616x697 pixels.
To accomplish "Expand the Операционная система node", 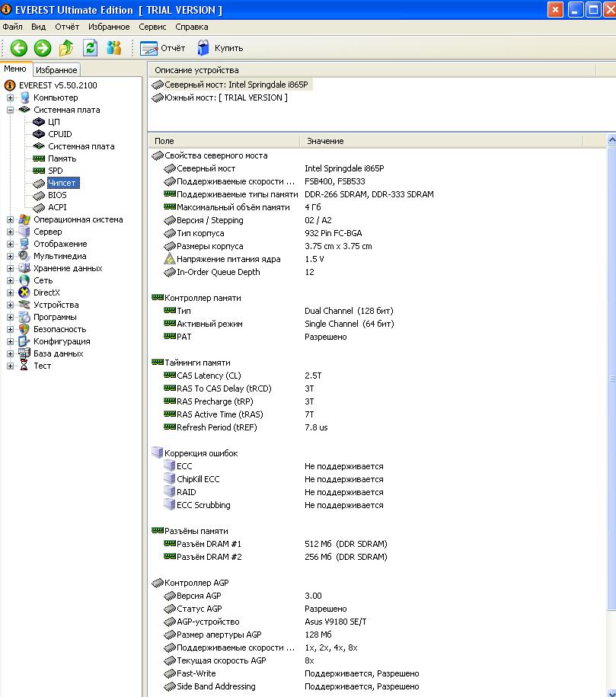I will pos(10,219).
